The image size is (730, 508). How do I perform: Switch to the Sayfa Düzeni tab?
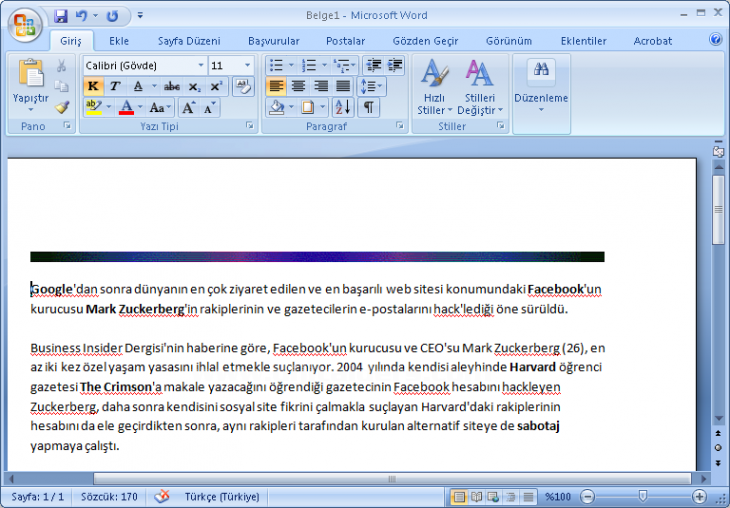pos(189,41)
